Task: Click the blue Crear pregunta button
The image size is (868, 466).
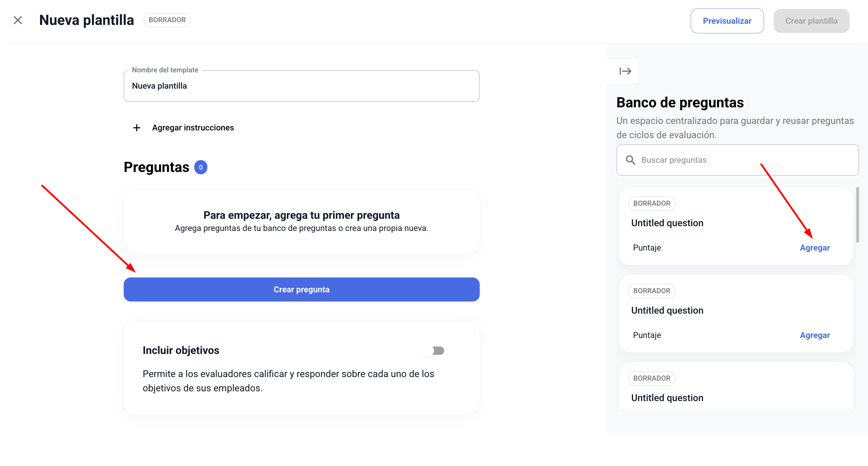Action: (301, 290)
